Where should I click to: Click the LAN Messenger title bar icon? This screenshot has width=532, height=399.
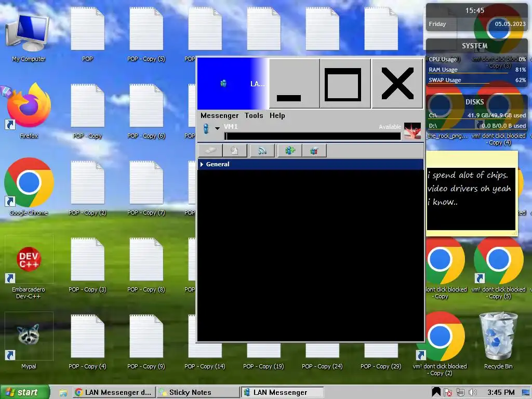(x=223, y=83)
